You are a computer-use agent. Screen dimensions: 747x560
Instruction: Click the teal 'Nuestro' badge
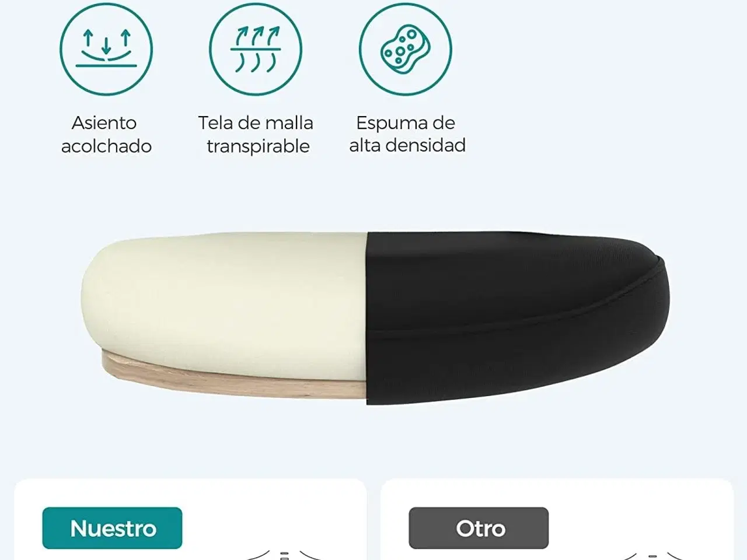[x=112, y=528]
